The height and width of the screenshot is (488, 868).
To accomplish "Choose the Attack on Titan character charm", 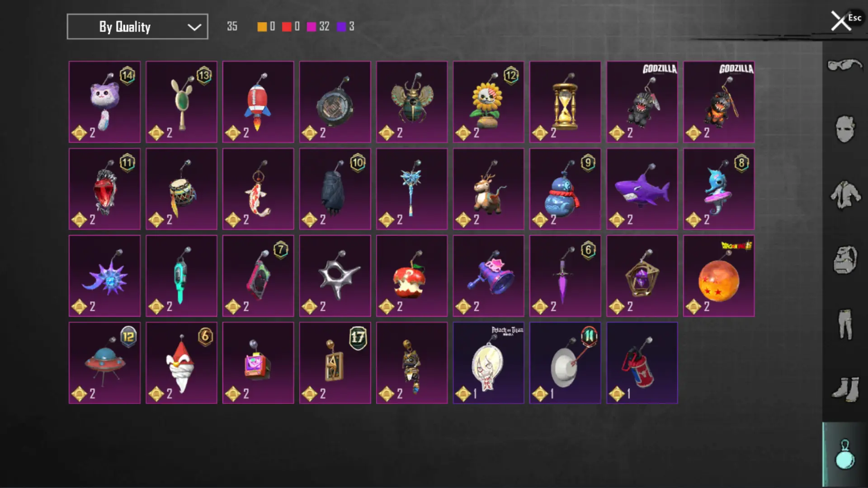I will [x=489, y=363].
